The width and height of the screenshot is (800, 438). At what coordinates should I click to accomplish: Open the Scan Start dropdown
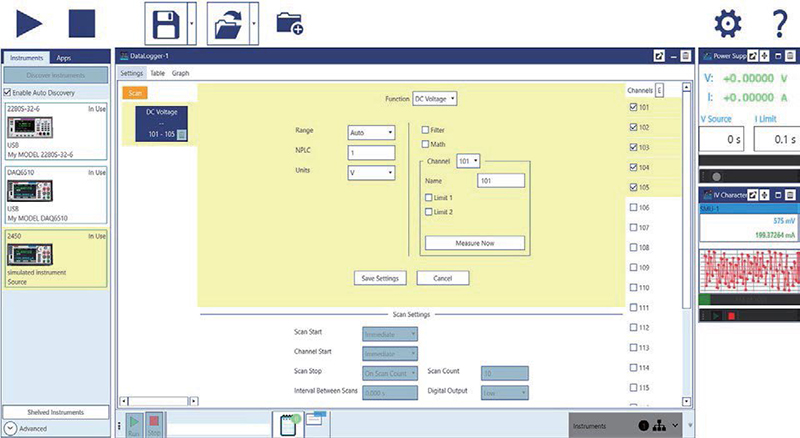tap(390, 334)
